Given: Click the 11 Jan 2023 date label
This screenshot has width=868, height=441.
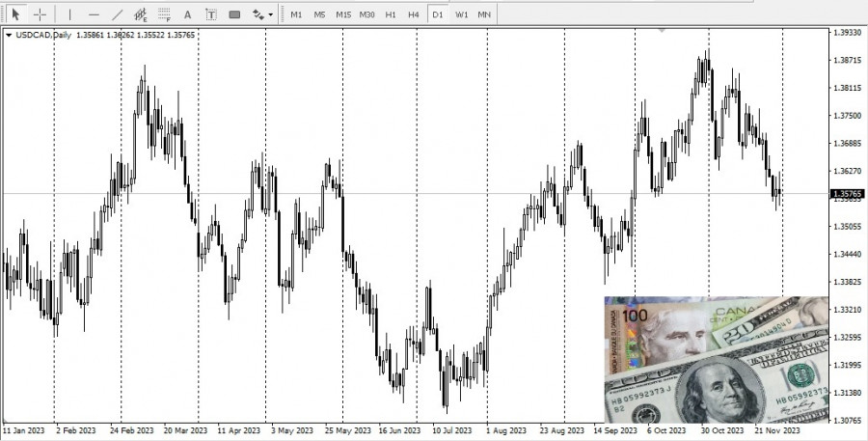Looking at the screenshot, I should (x=23, y=430).
